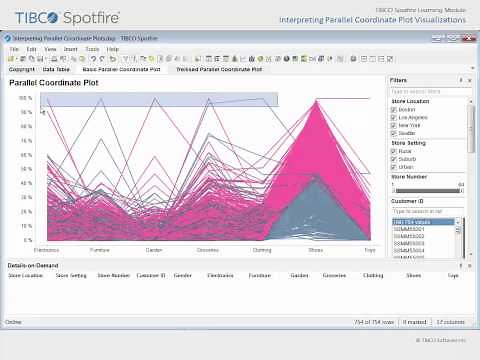The height and width of the screenshot is (360, 480).
Task: Click the 12 columns status entry
Action: coord(450,322)
